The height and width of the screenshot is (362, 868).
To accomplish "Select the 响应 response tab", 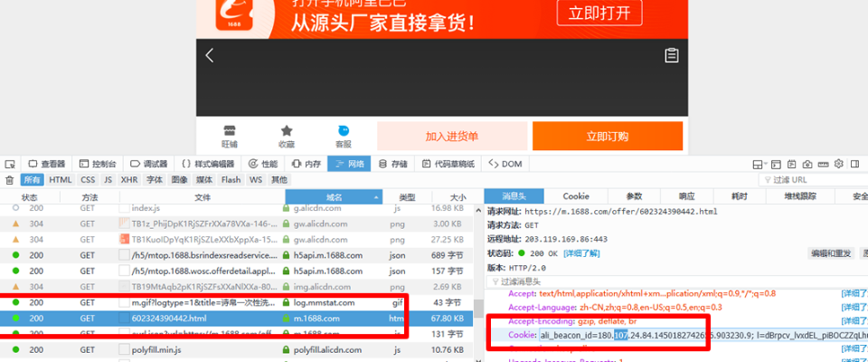I will click(x=687, y=196).
